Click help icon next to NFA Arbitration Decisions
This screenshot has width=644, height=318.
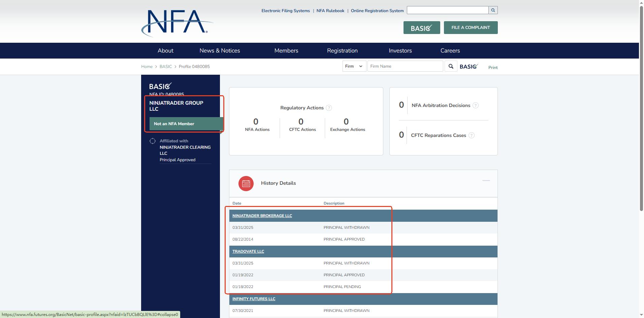[475, 106]
